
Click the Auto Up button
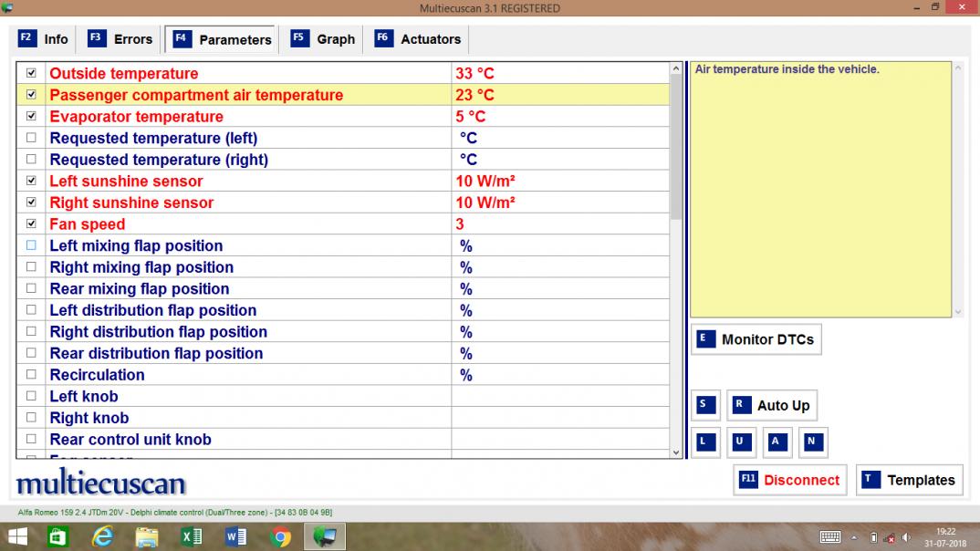click(x=772, y=405)
